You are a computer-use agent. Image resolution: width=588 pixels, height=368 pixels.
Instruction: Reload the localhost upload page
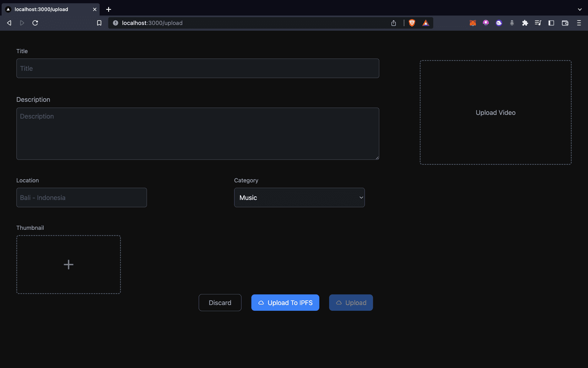click(35, 23)
